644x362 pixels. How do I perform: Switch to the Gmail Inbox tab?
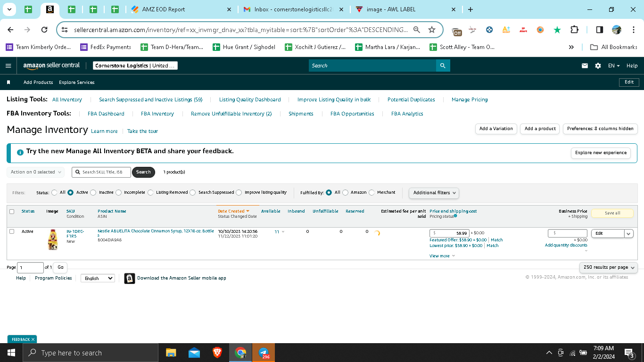[293, 9]
